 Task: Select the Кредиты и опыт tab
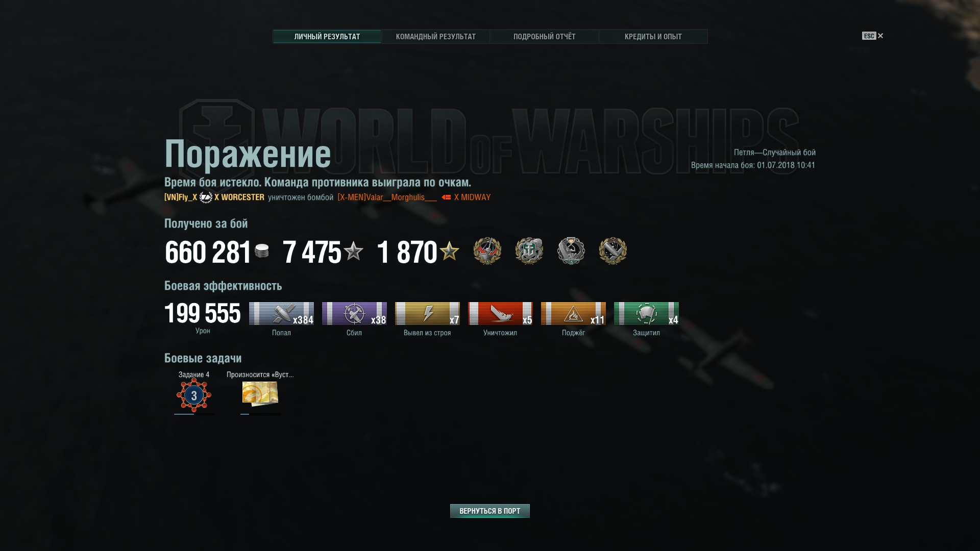click(x=653, y=37)
